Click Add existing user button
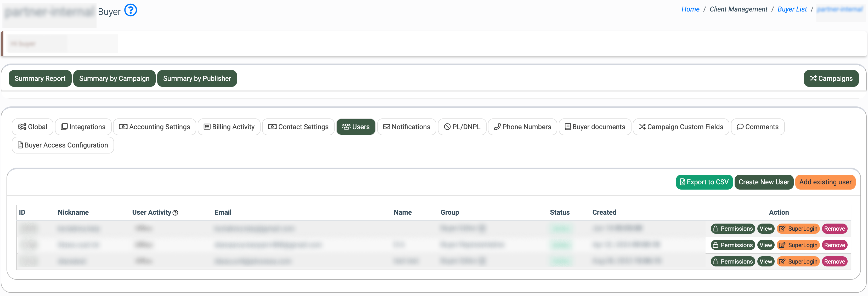 pyautogui.click(x=825, y=182)
